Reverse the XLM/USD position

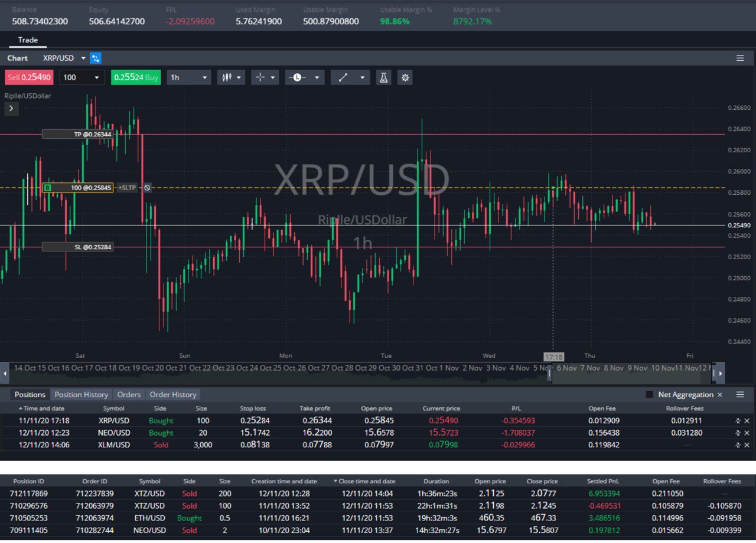738,445
